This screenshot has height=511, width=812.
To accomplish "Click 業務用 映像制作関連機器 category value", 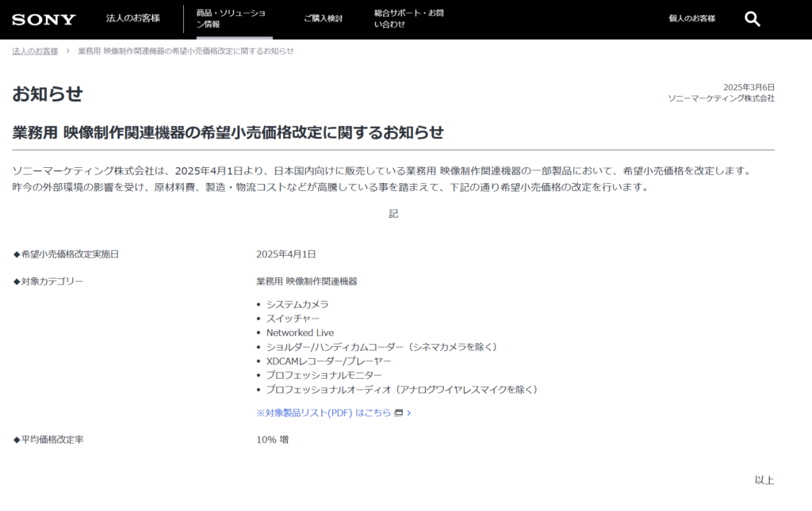I will click(x=307, y=281).
